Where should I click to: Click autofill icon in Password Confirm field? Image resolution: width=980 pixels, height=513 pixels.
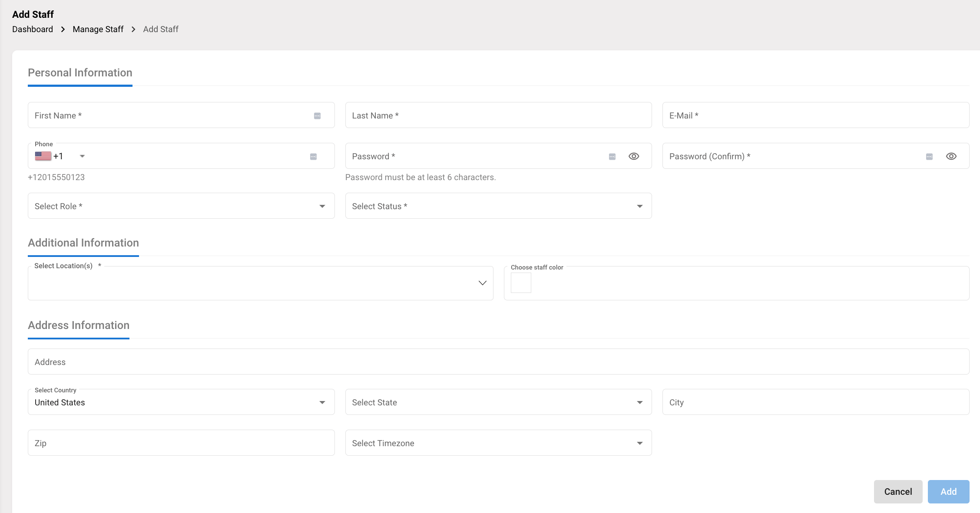click(929, 157)
